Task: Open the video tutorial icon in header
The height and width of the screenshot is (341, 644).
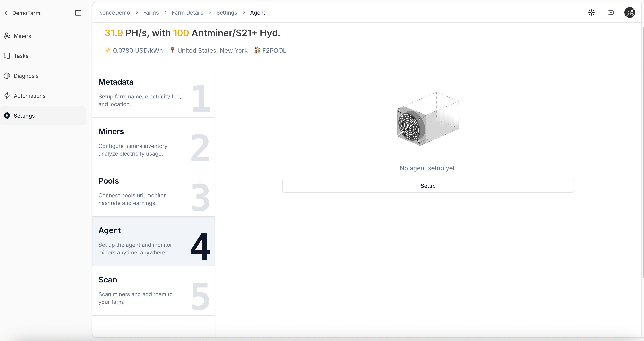Action: [x=610, y=12]
